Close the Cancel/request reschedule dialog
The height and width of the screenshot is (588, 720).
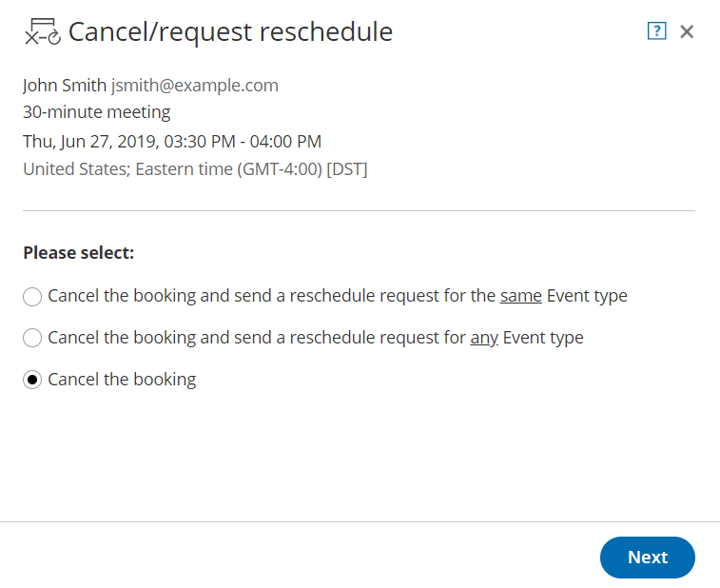(x=687, y=31)
